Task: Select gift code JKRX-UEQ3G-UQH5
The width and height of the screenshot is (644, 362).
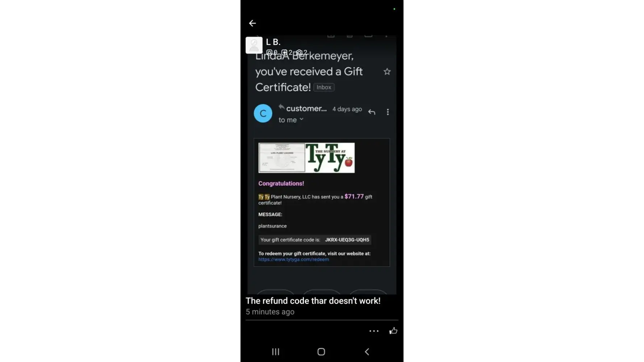Action: click(347, 240)
